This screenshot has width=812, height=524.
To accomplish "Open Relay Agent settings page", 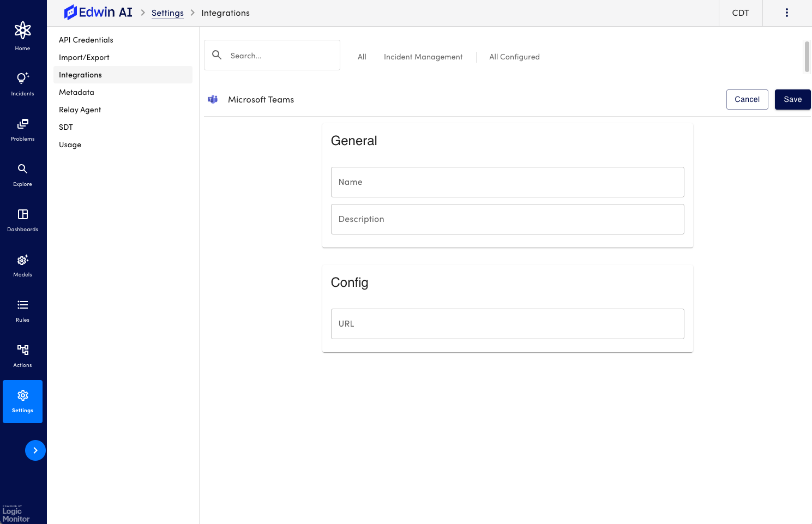I will point(123,110).
